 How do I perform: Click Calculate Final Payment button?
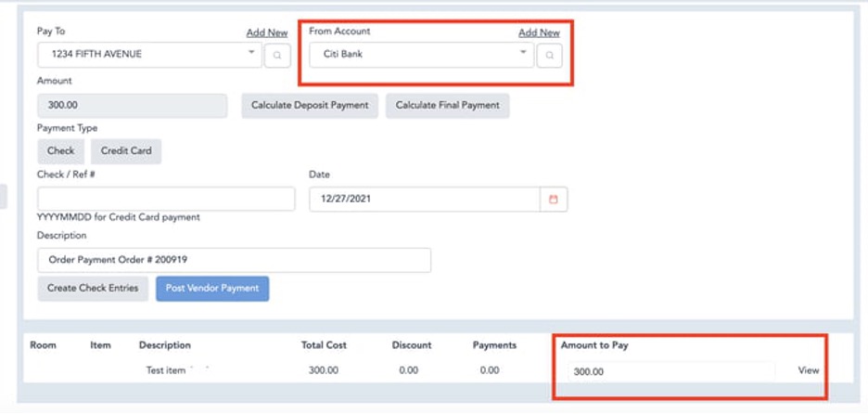click(447, 105)
